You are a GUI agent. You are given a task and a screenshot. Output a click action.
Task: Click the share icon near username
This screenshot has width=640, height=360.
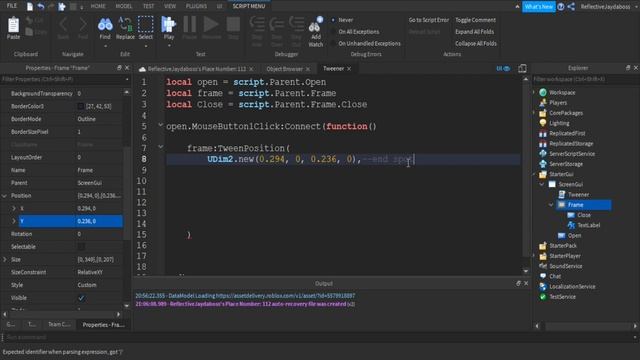tap(571, 7)
